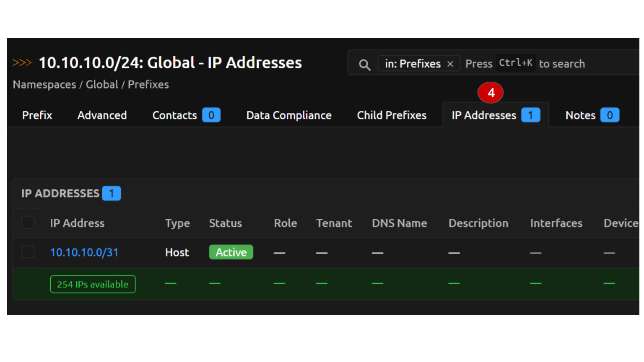Sort table by IP Address column header
This screenshot has height=362, width=644.
coord(77,223)
